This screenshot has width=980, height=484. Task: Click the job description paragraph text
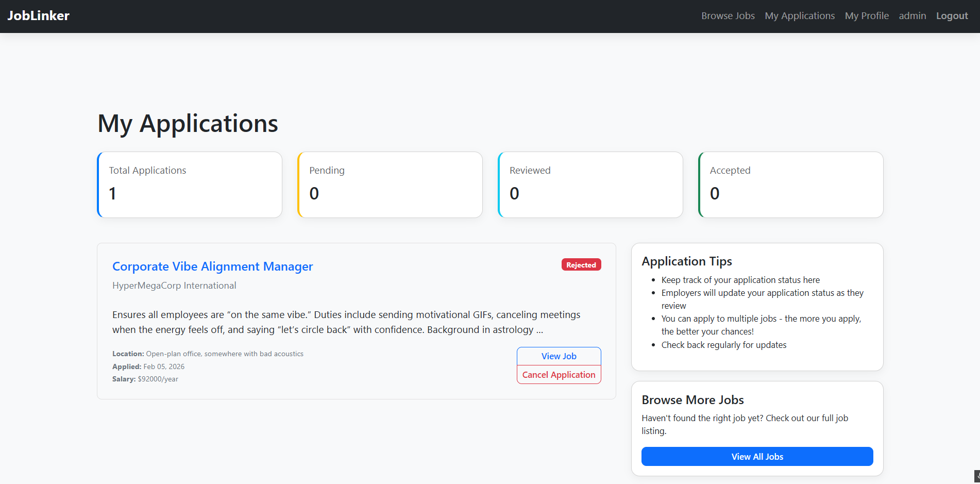(346, 322)
